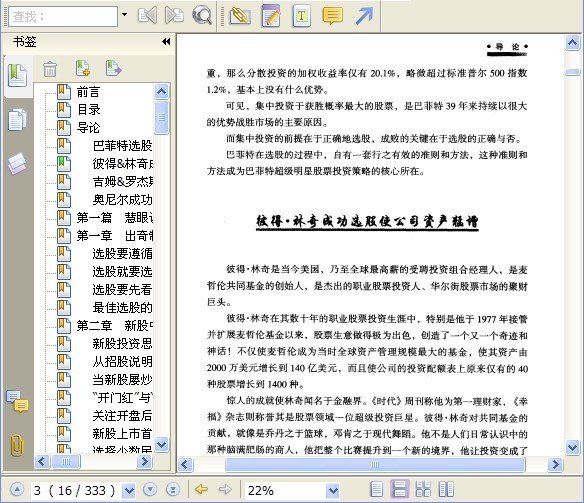Click bookmark list scroll down arrow

161,444
